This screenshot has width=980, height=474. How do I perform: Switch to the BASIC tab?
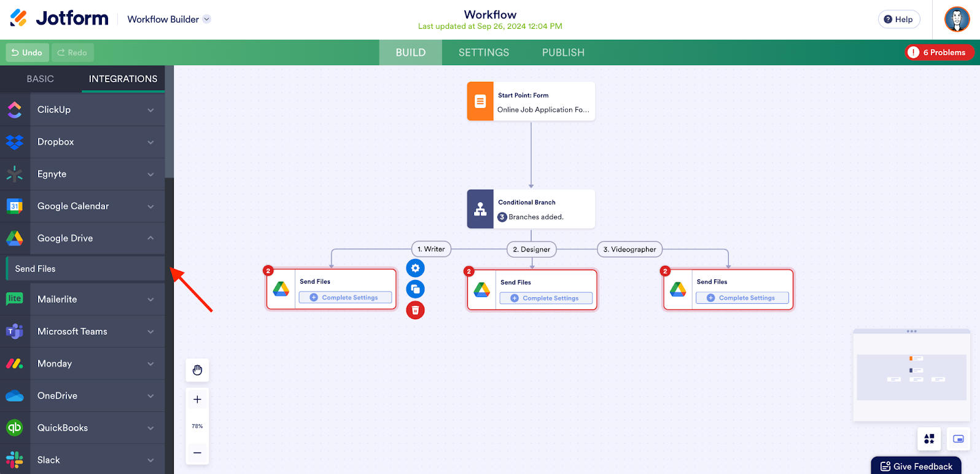pyautogui.click(x=41, y=79)
